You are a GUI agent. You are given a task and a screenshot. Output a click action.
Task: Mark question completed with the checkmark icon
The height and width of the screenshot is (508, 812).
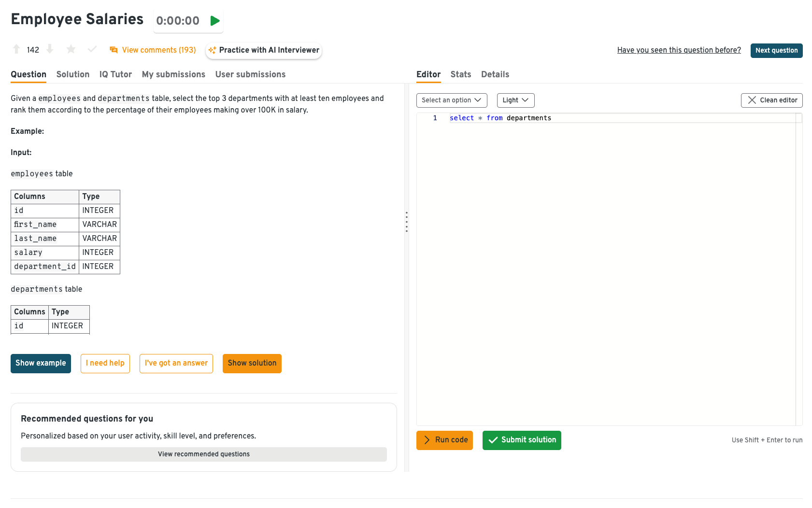(x=92, y=49)
